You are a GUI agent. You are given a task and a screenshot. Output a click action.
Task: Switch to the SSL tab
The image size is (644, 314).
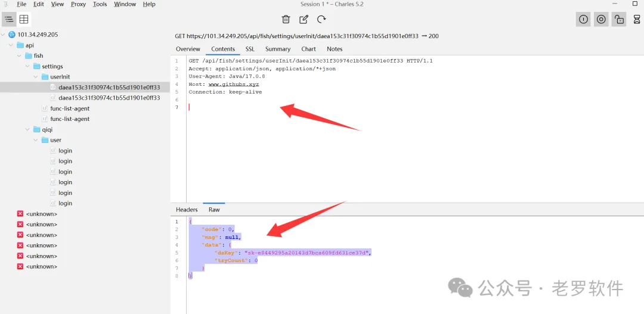click(x=250, y=49)
